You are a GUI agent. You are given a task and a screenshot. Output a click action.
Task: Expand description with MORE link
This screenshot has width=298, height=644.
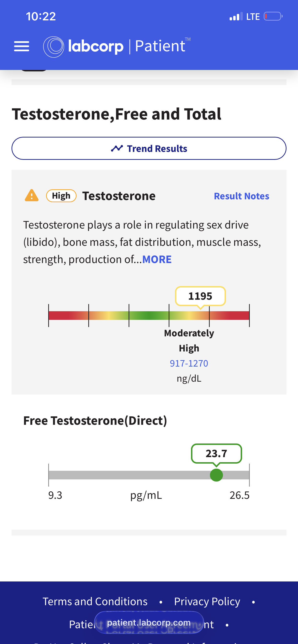157,259
